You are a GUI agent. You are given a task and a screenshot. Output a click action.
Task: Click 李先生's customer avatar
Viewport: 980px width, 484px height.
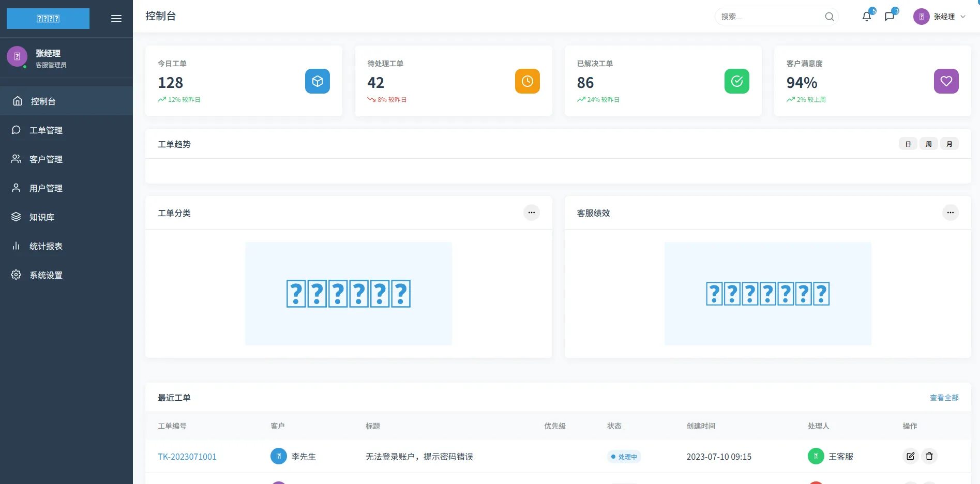279,456
